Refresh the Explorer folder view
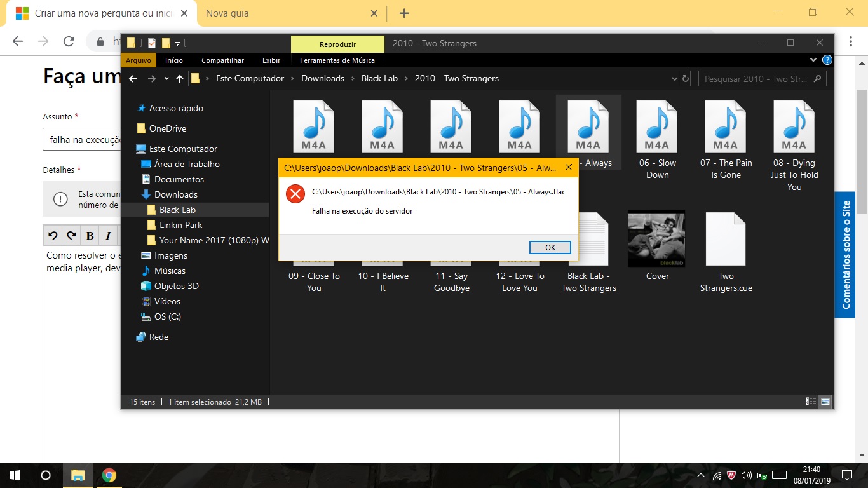 [x=686, y=79]
